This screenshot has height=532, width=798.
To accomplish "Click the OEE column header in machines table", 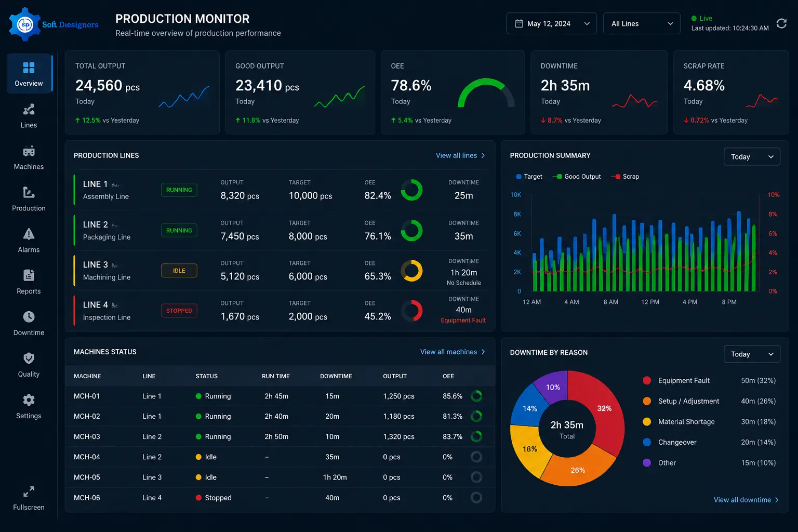I will (448, 376).
